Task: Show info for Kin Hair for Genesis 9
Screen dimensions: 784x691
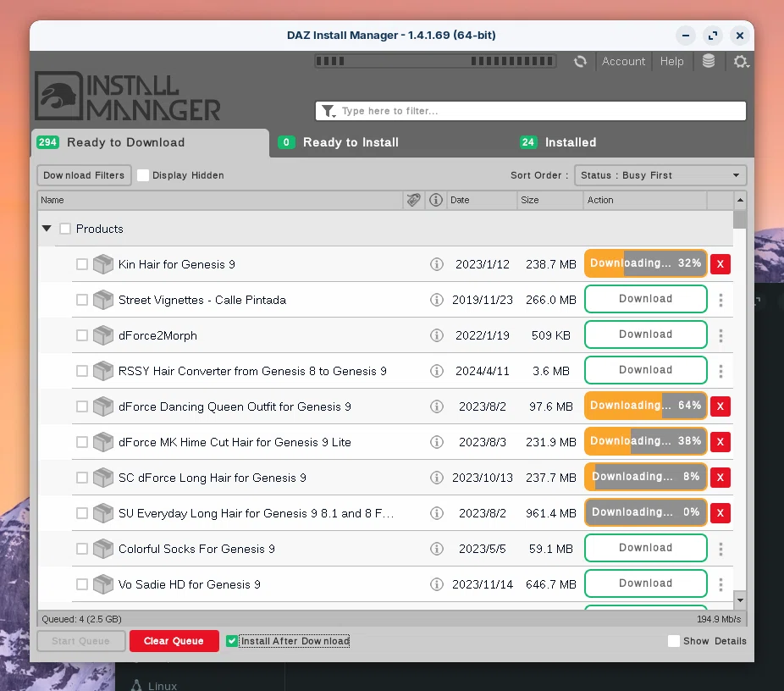Action: [437, 264]
